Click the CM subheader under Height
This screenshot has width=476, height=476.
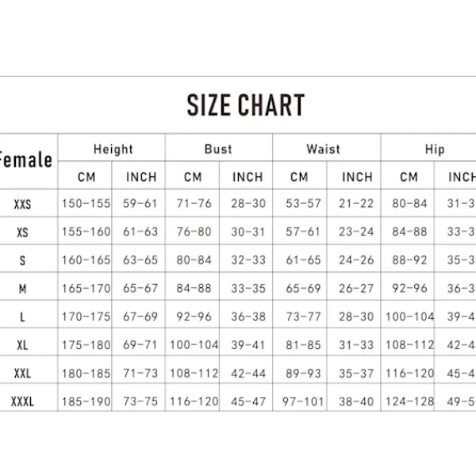[x=86, y=177]
